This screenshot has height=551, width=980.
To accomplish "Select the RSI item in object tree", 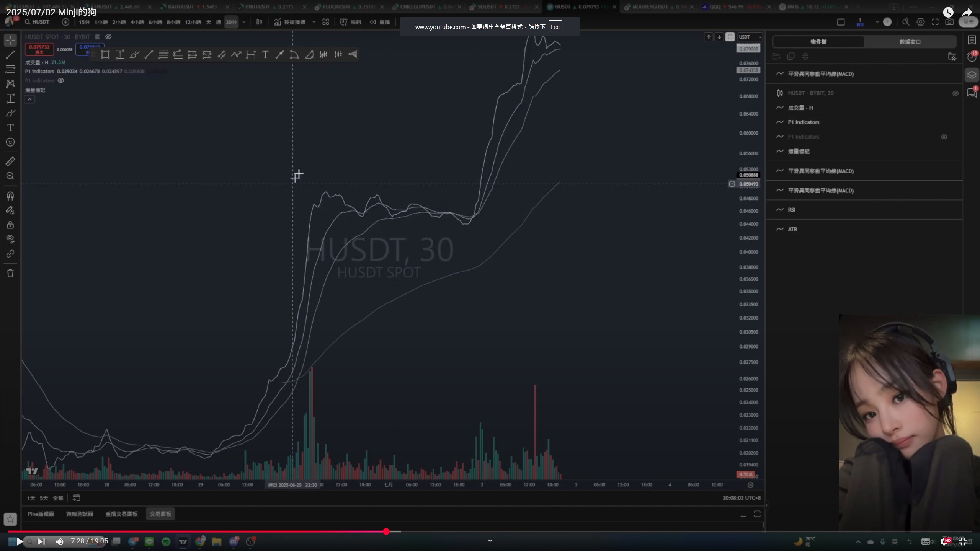I will [x=791, y=210].
